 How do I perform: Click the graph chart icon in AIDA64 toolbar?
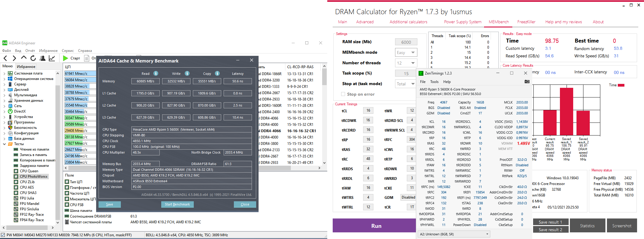point(52,58)
